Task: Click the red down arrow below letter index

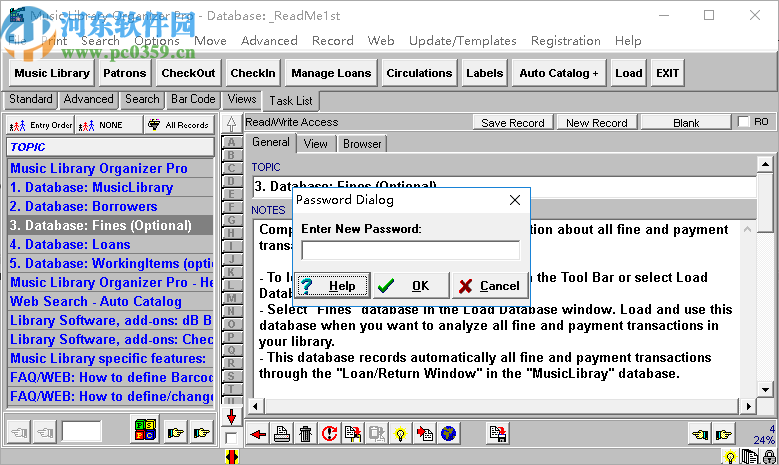Action: coord(231,416)
